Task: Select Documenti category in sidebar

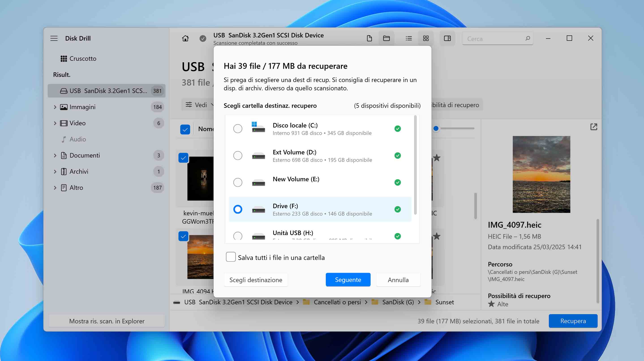Action: pyautogui.click(x=107, y=155)
